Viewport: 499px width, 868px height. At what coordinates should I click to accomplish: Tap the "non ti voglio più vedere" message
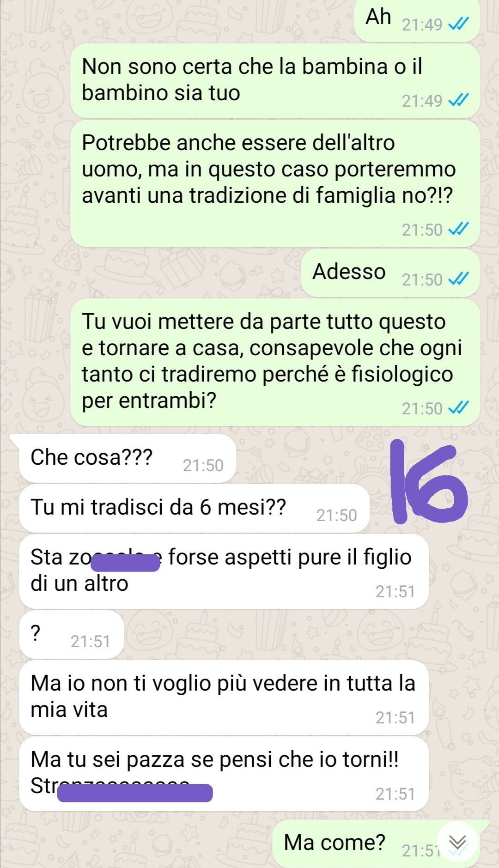coord(224,697)
